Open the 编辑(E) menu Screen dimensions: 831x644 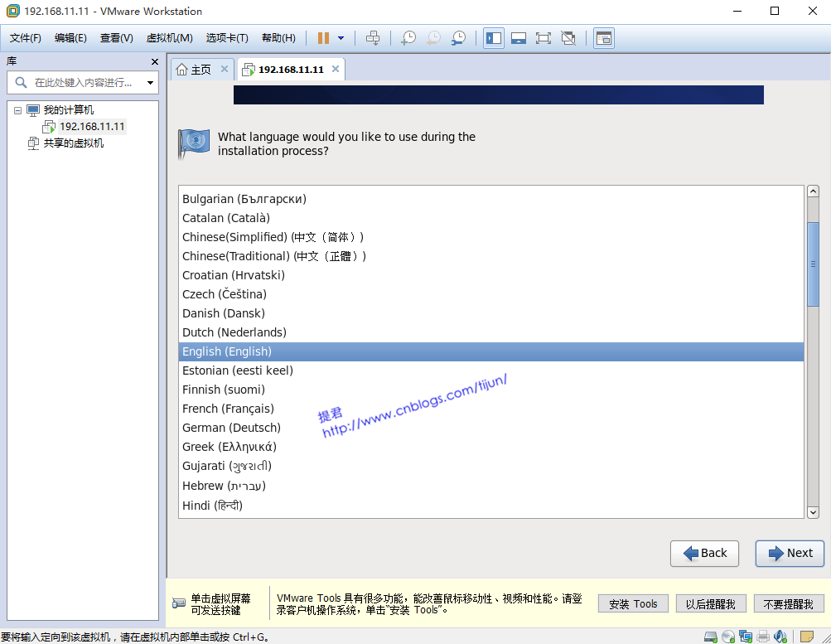[70, 38]
